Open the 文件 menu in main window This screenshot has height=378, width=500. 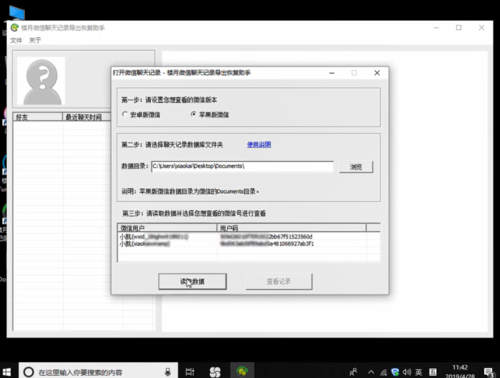[16, 40]
